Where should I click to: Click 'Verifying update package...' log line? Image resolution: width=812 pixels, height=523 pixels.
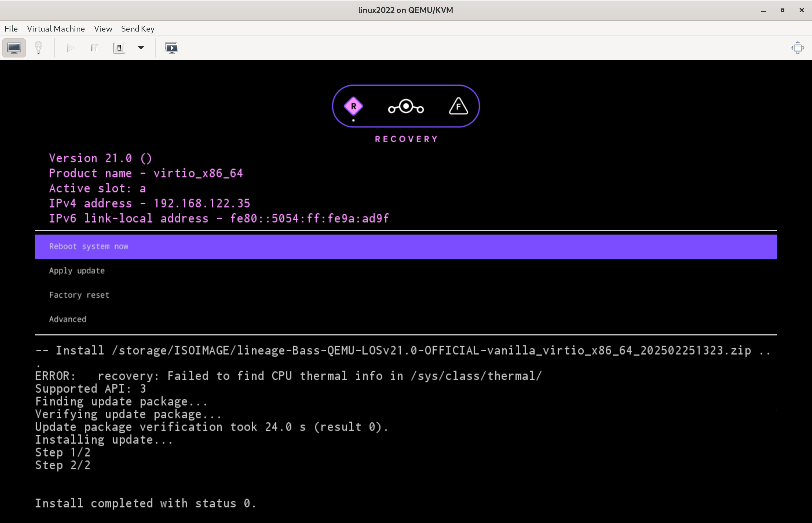(x=128, y=414)
